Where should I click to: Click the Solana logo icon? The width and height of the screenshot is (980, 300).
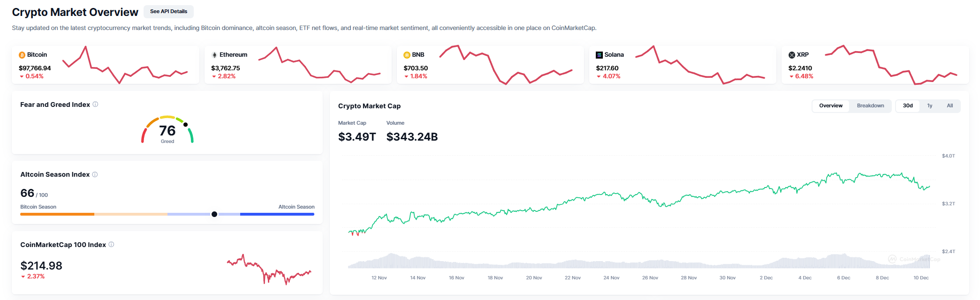tap(599, 55)
